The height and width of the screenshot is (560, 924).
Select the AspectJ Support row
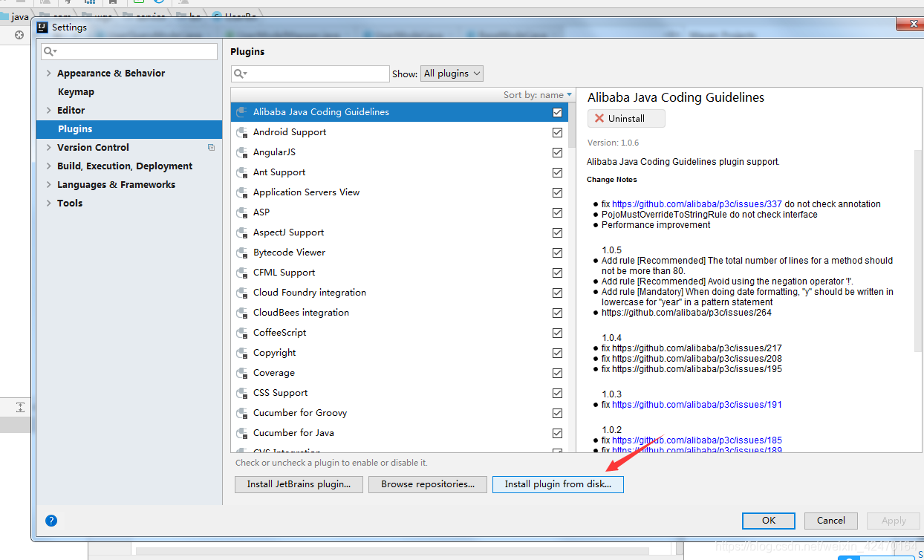tap(400, 232)
